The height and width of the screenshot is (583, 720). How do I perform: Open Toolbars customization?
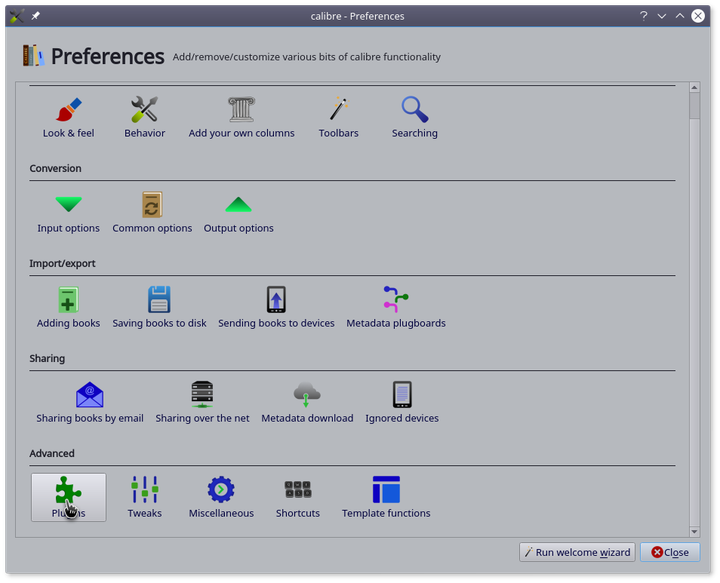tap(338, 117)
